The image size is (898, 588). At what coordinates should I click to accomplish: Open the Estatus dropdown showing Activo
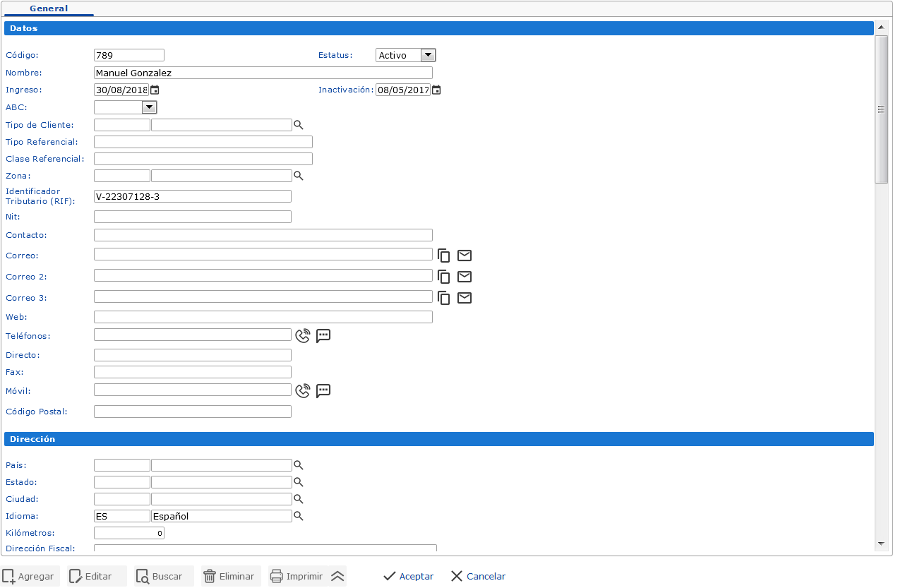[x=406, y=55]
